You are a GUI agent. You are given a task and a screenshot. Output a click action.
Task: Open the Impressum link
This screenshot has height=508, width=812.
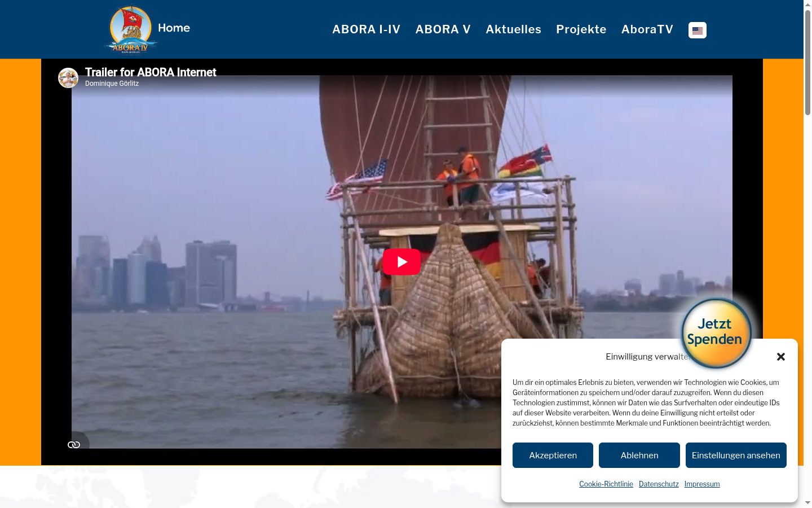click(702, 484)
